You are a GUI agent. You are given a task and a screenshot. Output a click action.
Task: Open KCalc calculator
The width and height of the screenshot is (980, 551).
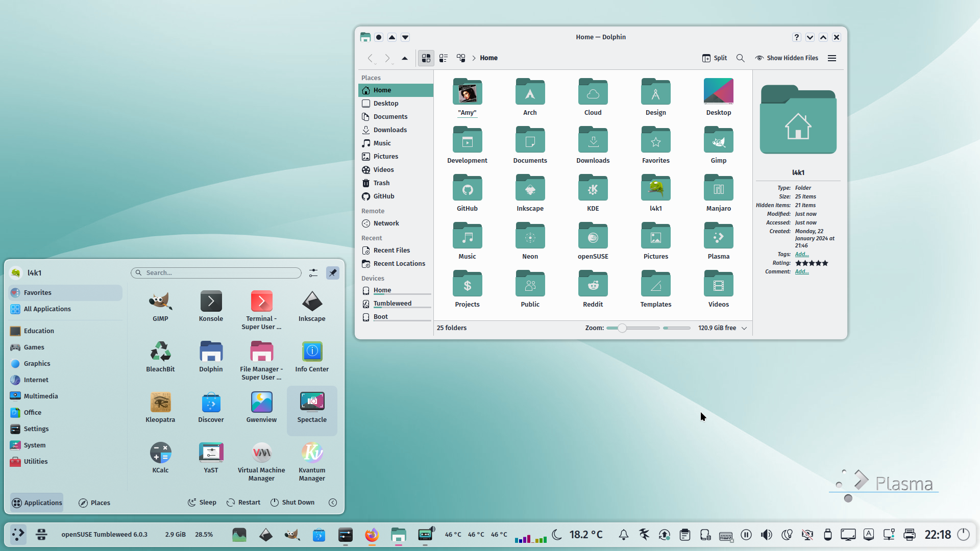[x=160, y=458]
